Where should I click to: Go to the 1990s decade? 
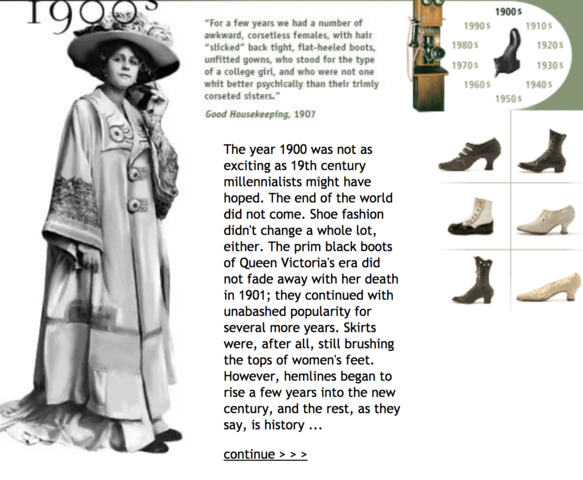tap(477, 26)
